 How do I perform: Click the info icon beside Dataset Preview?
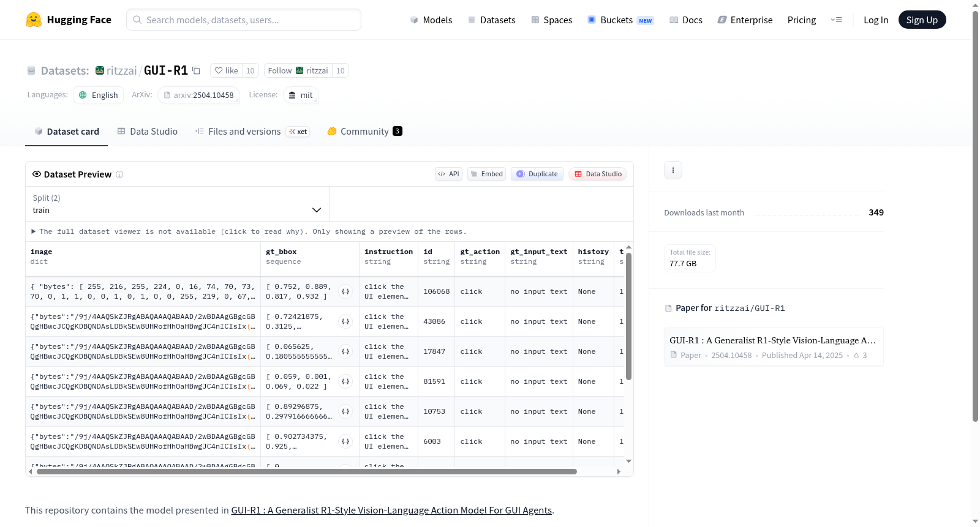119,174
